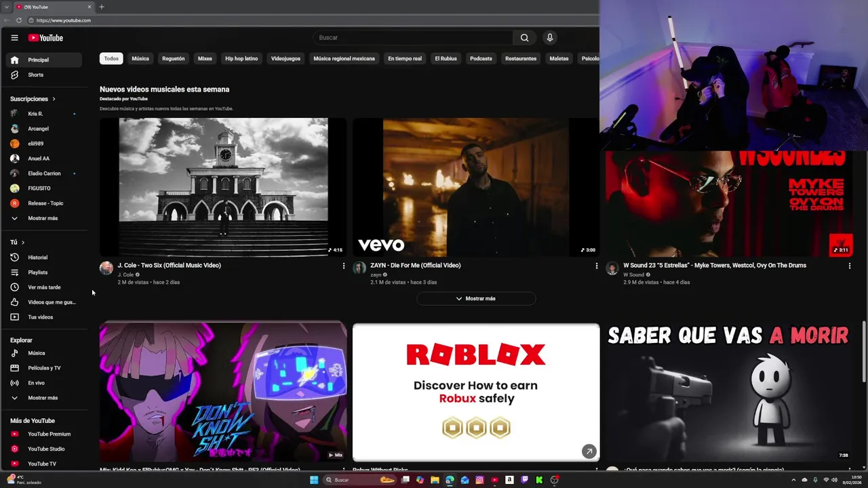Open the Windows Start menu

[x=314, y=480]
